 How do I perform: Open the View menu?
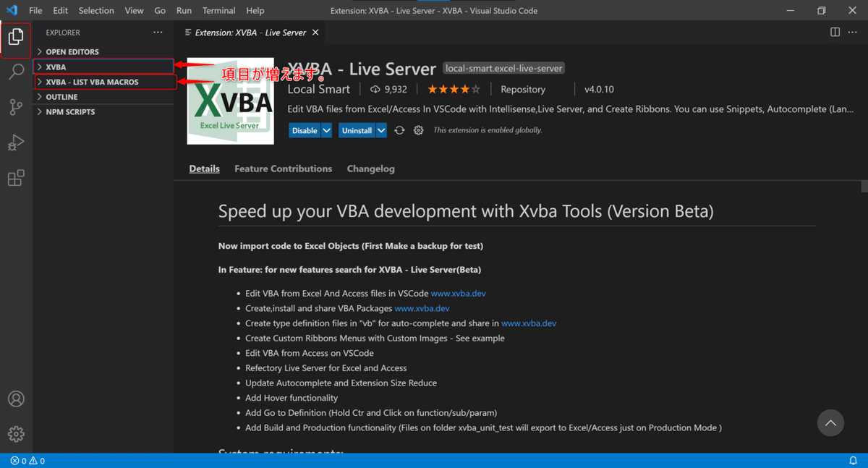(134, 11)
